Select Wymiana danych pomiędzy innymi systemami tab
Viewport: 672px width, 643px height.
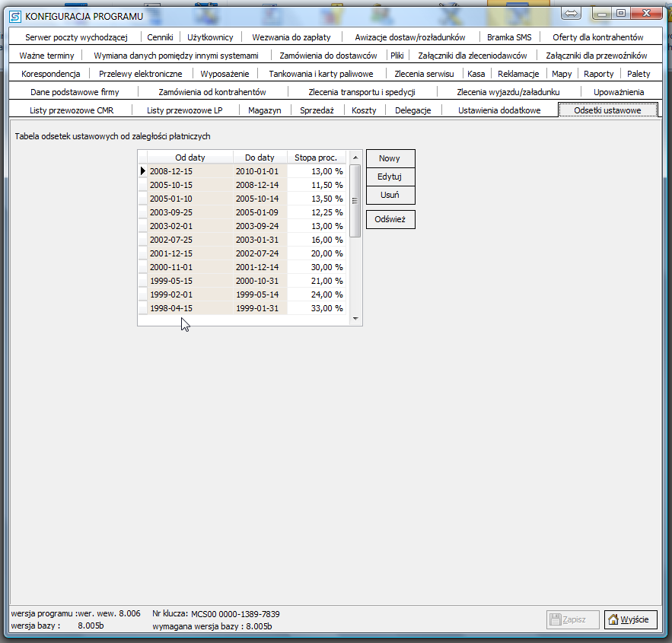(x=176, y=56)
